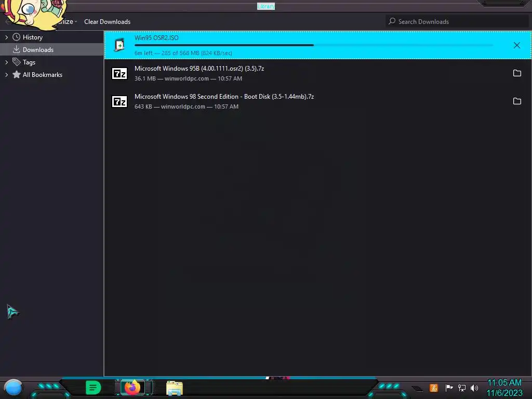Click the History clock icon
Image resolution: width=532 pixels, height=399 pixels.
coord(16,37)
